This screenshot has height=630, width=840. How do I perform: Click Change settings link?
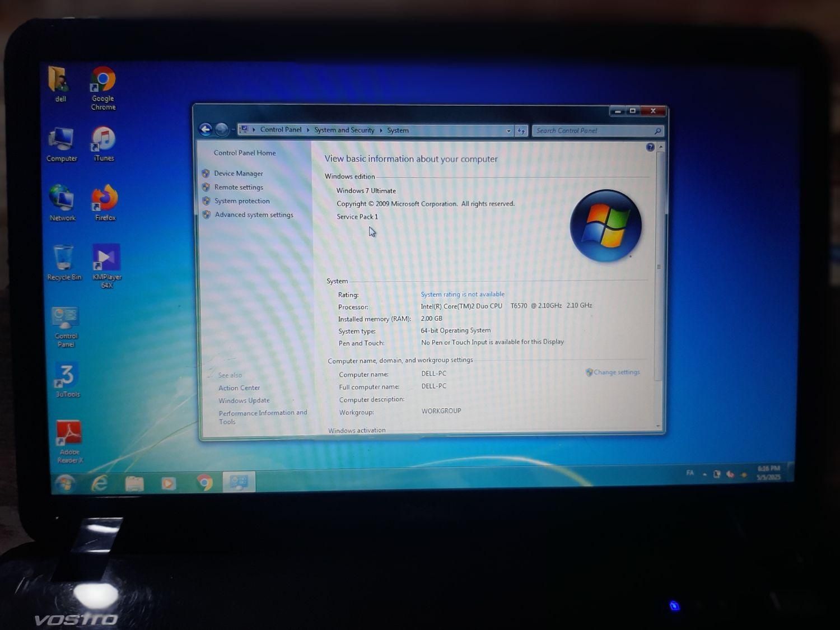[616, 372]
